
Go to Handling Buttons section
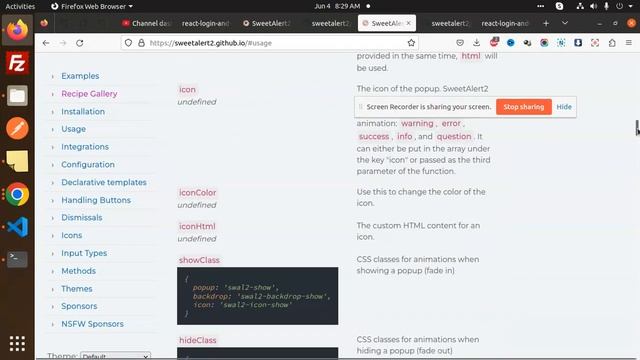tap(96, 200)
